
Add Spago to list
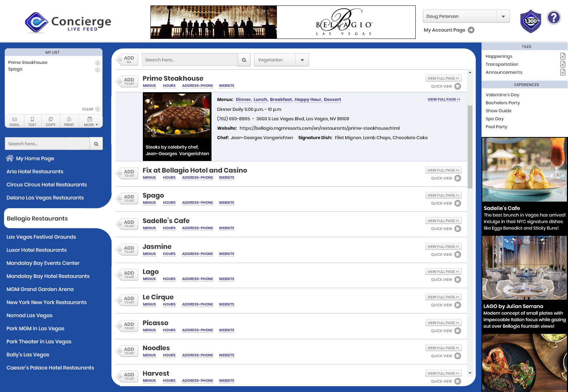tap(127, 198)
